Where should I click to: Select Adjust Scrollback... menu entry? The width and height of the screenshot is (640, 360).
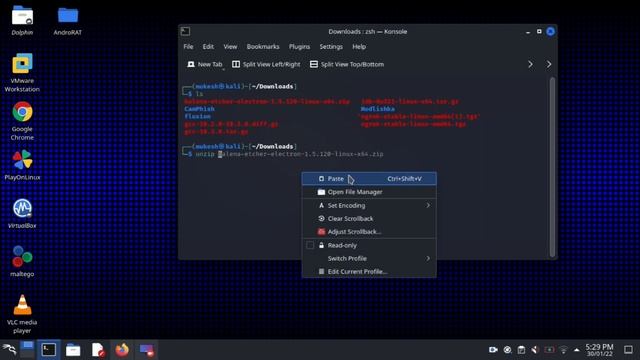(369, 231)
